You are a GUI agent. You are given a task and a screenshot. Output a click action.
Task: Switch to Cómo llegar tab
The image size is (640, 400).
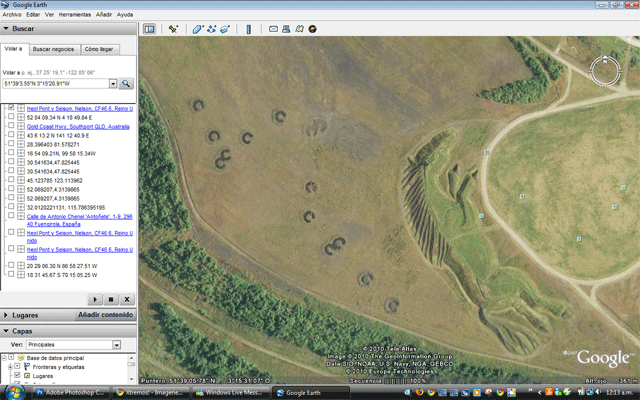(99, 49)
